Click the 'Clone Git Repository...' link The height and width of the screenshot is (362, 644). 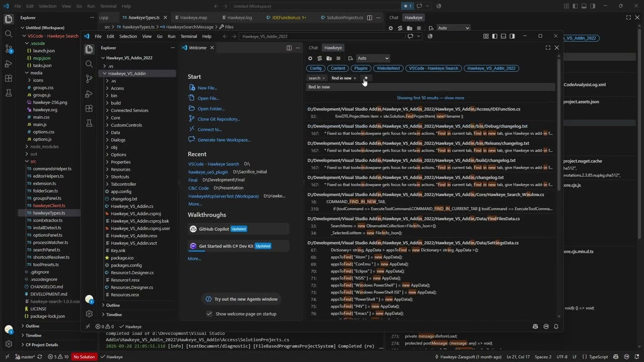[x=219, y=119]
